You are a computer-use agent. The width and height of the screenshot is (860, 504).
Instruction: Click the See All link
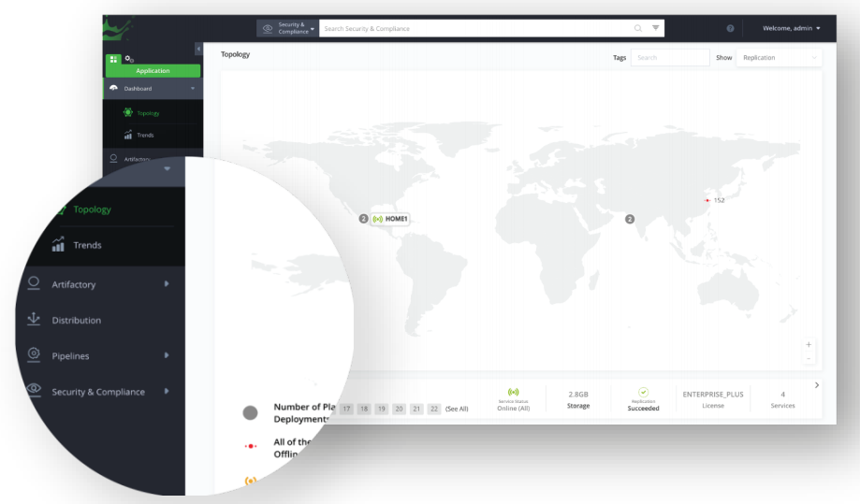[457, 409]
